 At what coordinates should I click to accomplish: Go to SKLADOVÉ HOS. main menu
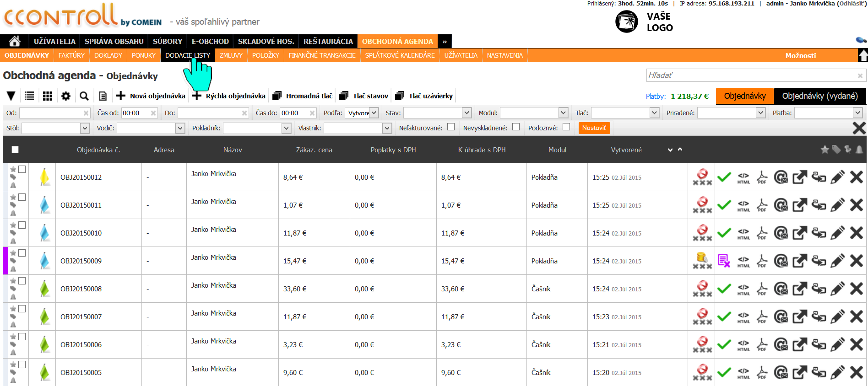point(266,41)
